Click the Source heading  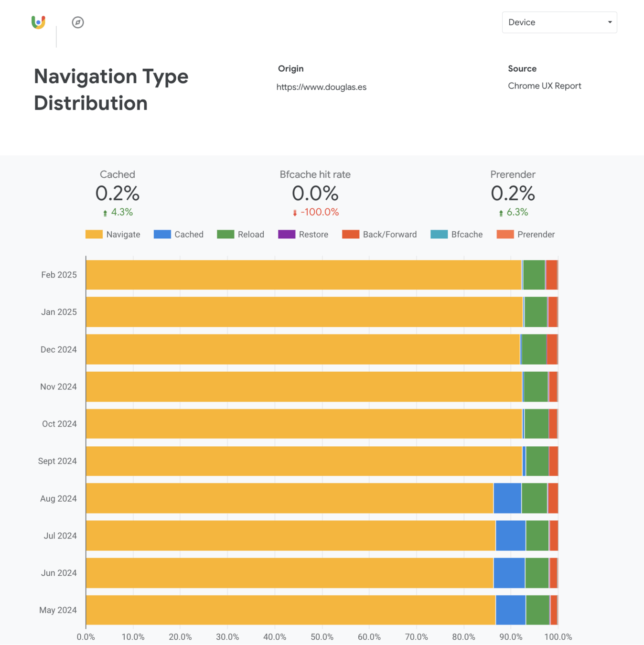coord(522,69)
